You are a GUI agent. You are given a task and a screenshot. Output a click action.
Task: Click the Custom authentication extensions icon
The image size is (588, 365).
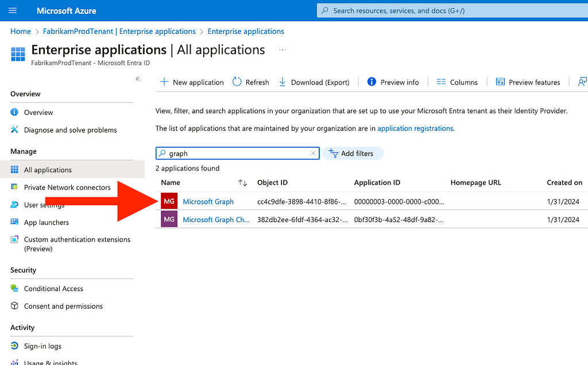point(14,239)
